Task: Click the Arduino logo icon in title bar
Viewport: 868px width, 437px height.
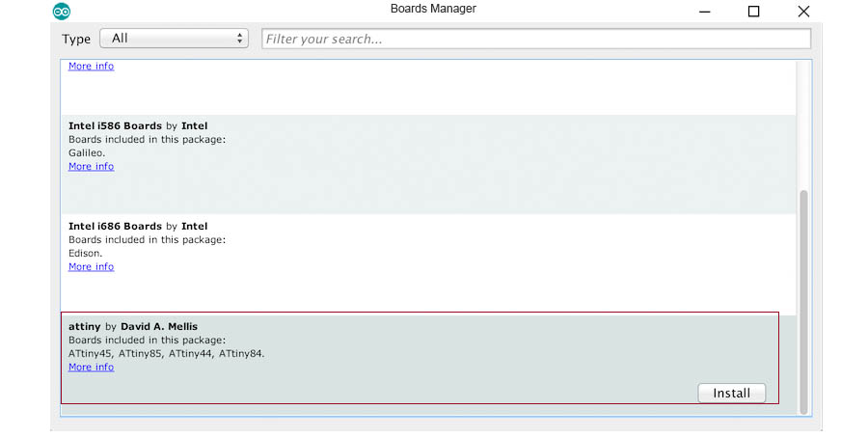Action: coord(62,11)
